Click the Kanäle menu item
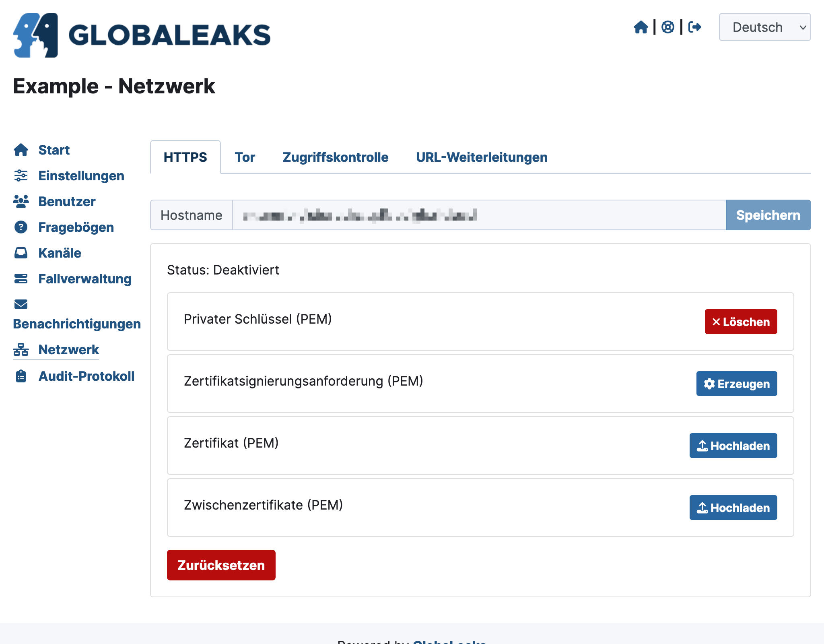Image resolution: width=824 pixels, height=644 pixels. 60,253
